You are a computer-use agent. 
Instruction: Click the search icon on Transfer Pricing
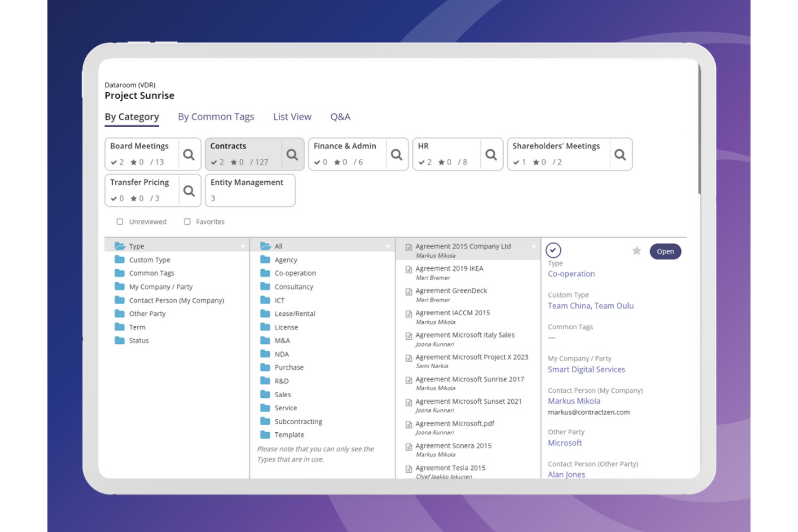[x=189, y=191]
